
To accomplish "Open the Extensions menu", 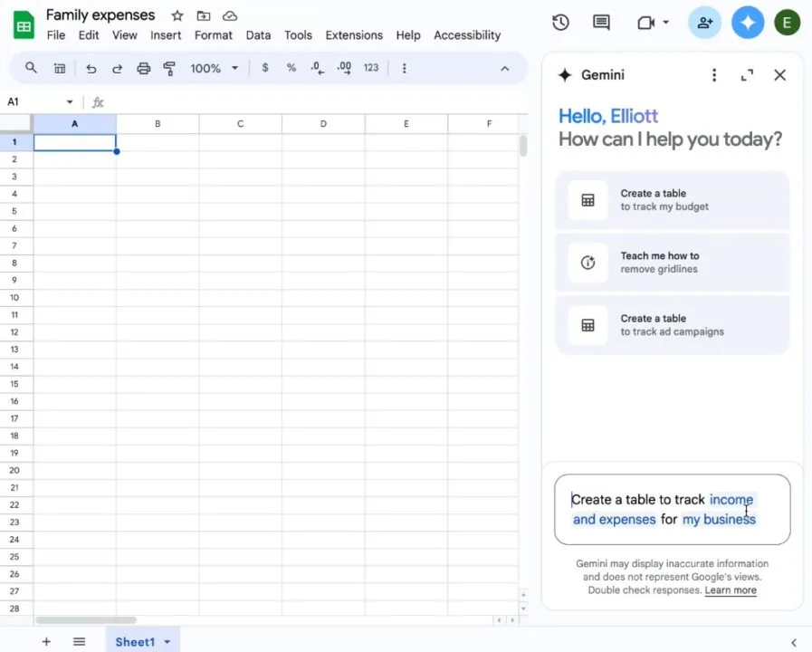I will [x=354, y=35].
